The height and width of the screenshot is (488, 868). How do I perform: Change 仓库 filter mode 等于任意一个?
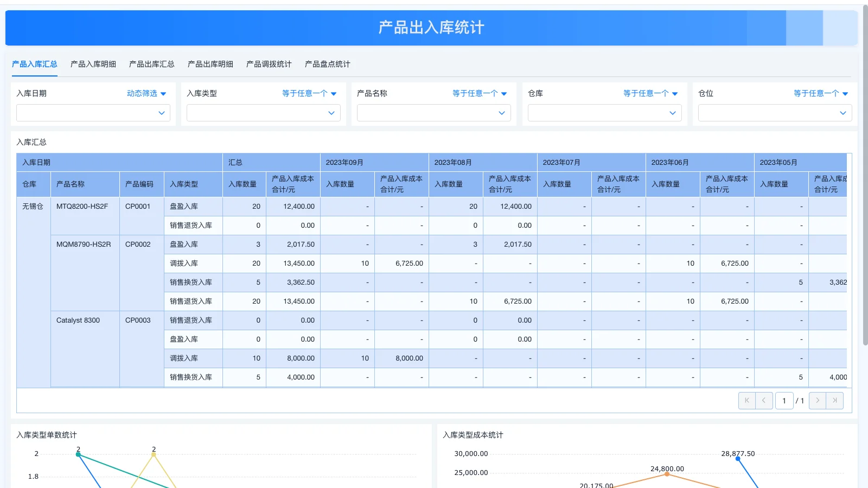650,93
